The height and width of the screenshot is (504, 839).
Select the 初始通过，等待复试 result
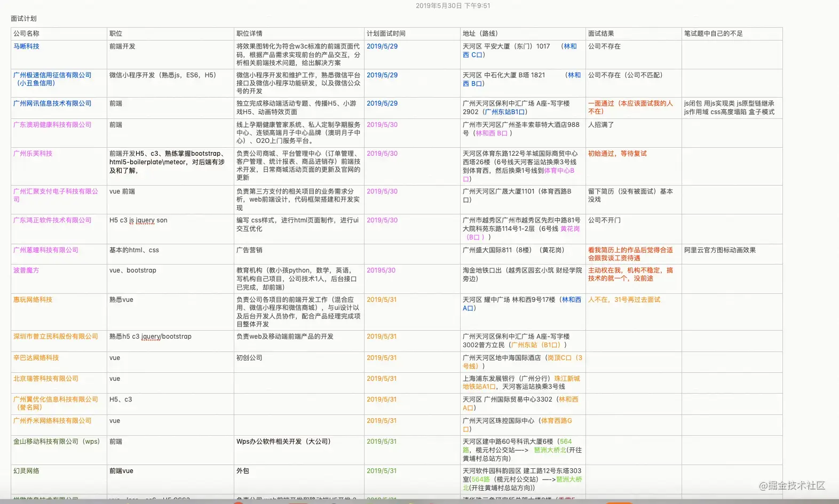(x=617, y=154)
